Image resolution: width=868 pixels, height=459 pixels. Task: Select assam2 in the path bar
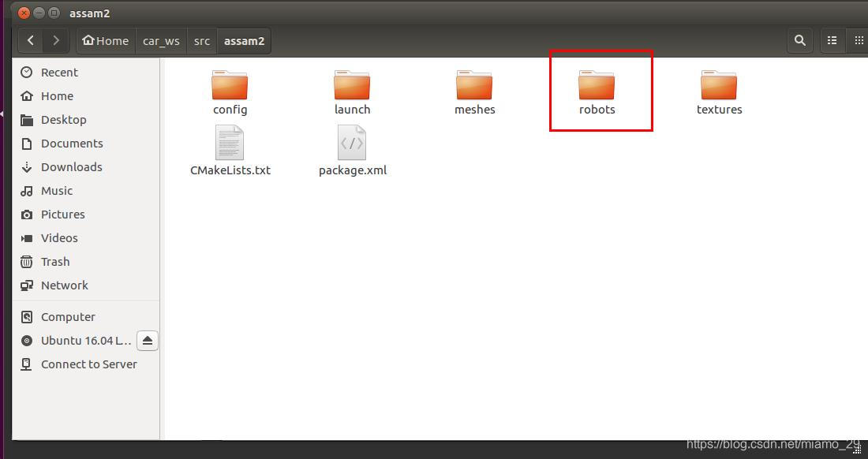244,41
